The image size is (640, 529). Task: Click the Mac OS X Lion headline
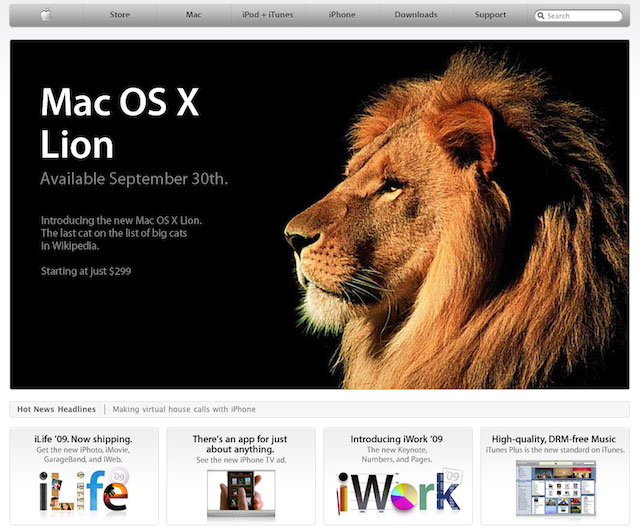(119, 123)
